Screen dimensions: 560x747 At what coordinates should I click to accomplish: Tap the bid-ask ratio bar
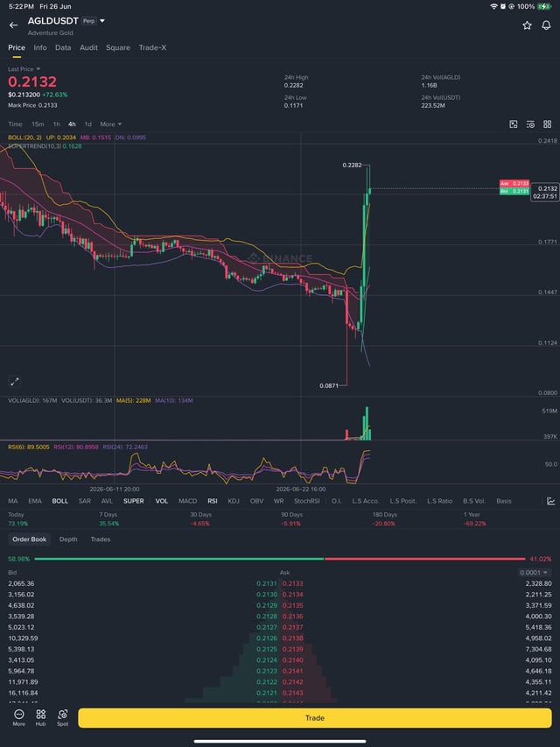[x=280, y=559]
